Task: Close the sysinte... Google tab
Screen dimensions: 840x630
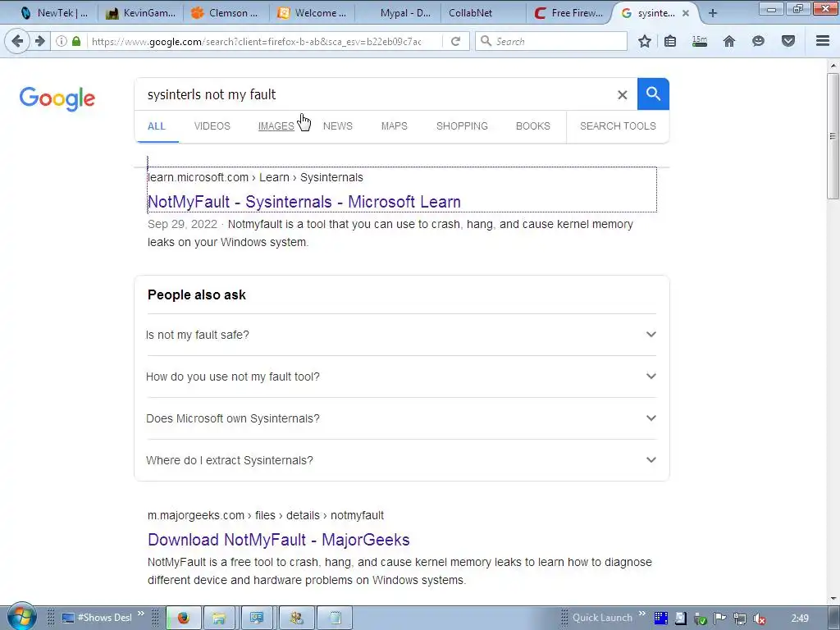Action: point(686,13)
